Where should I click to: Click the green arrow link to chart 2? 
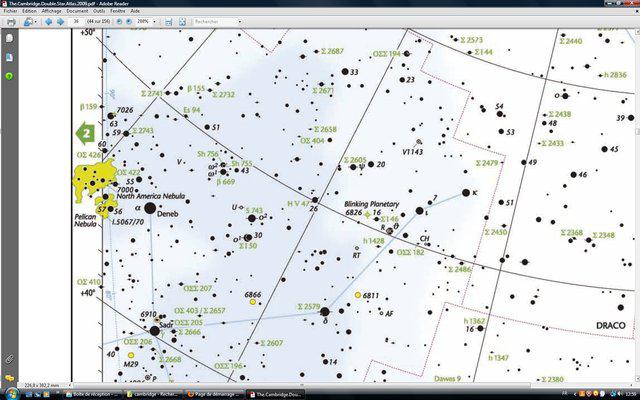(x=85, y=133)
